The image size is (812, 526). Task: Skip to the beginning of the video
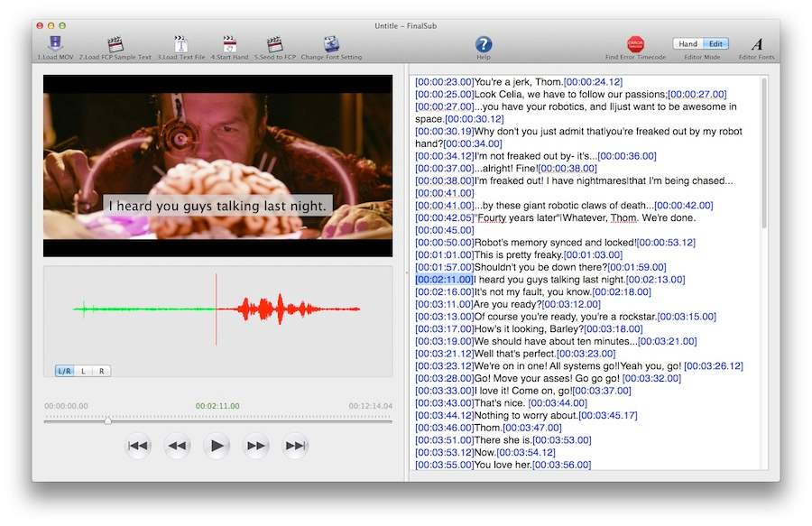(138, 445)
